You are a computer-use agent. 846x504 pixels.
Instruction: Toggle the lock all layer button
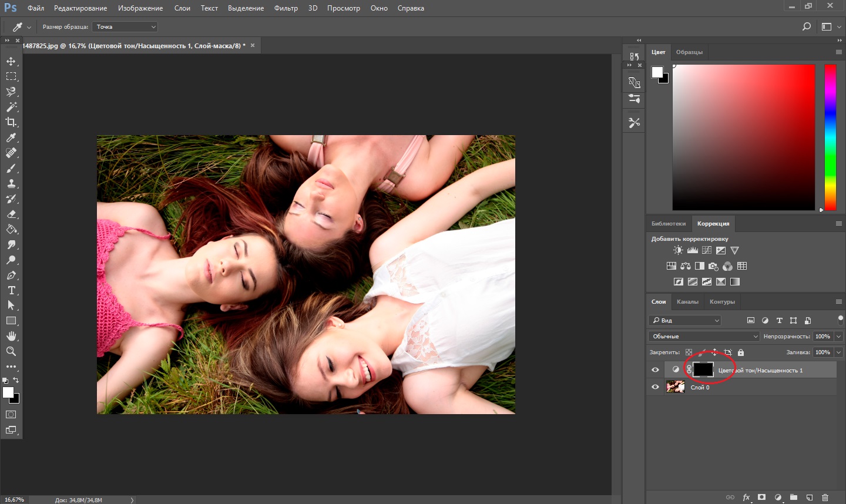741,352
